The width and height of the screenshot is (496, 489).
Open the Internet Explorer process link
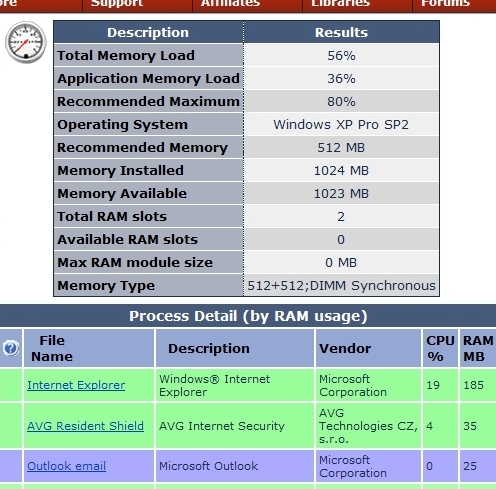point(76,385)
